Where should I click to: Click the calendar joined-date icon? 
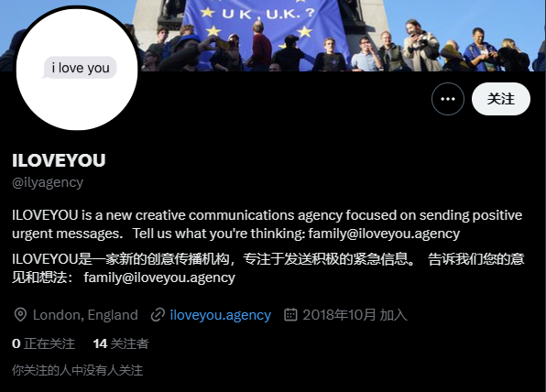(290, 314)
